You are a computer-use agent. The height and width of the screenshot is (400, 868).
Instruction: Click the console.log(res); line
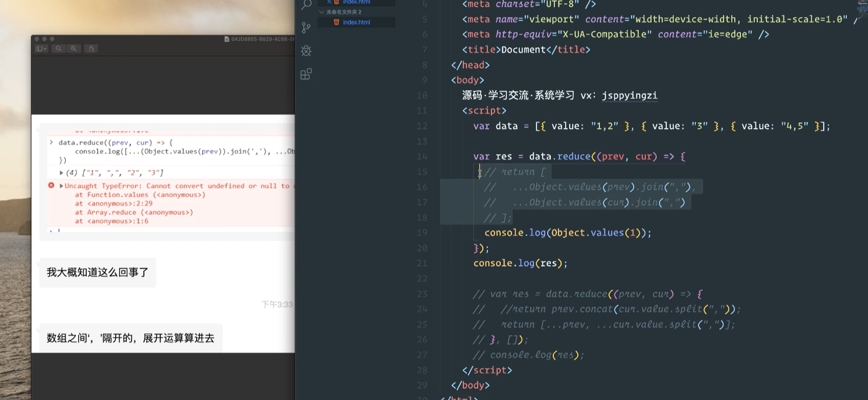(520, 264)
